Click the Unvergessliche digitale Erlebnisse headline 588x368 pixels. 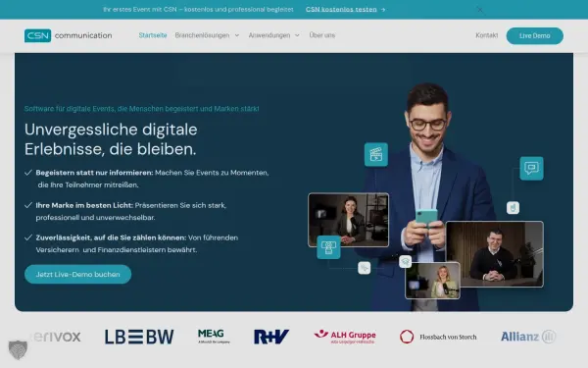click(111, 139)
